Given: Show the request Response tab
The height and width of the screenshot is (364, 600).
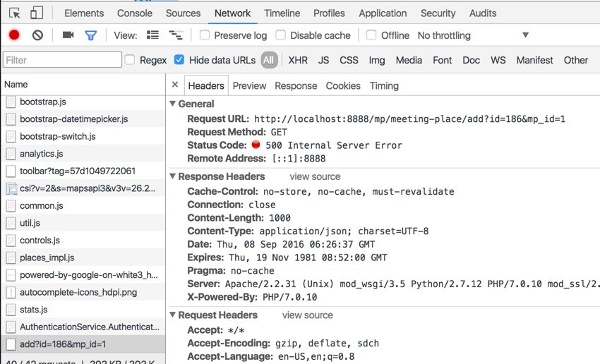Looking at the screenshot, I should point(296,86).
